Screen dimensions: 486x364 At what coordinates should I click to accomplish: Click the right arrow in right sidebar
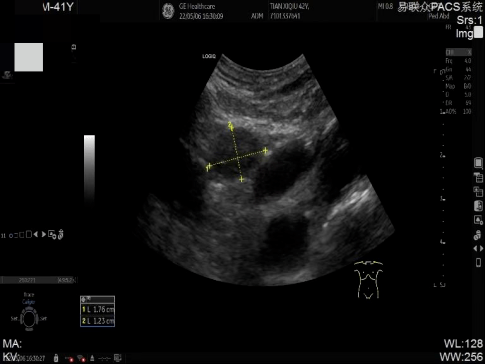coord(481,249)
